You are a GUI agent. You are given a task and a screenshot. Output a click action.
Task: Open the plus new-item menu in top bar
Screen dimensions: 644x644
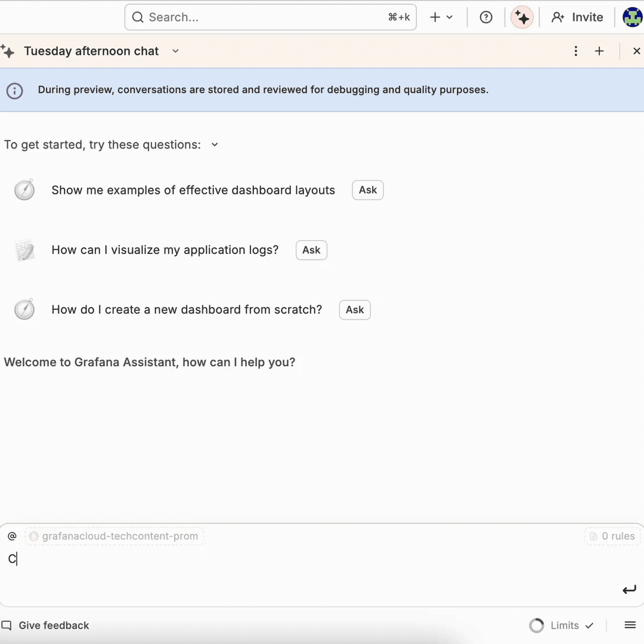coord(441,17)
